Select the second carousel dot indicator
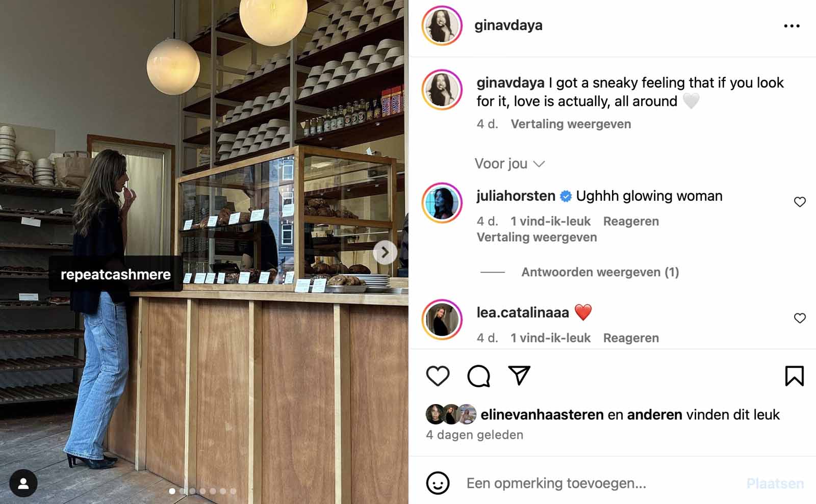The image size is (816, 504). 183,491
